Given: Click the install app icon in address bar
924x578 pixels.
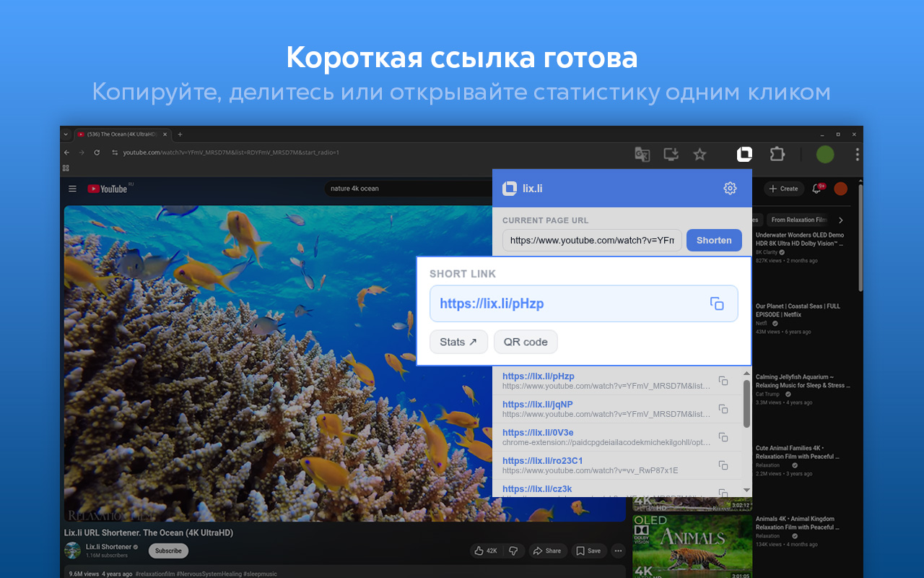Looking at the screenshot, I should 671,154.
